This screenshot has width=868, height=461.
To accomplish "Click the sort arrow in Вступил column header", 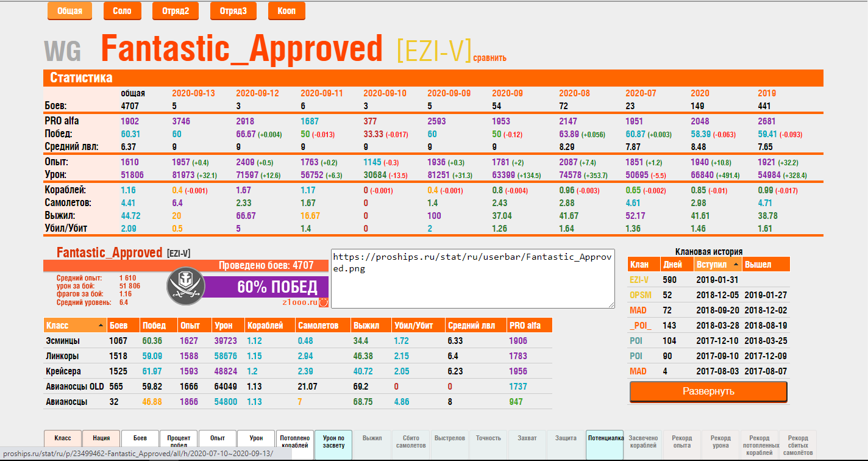I will click(x=736, y=265).
